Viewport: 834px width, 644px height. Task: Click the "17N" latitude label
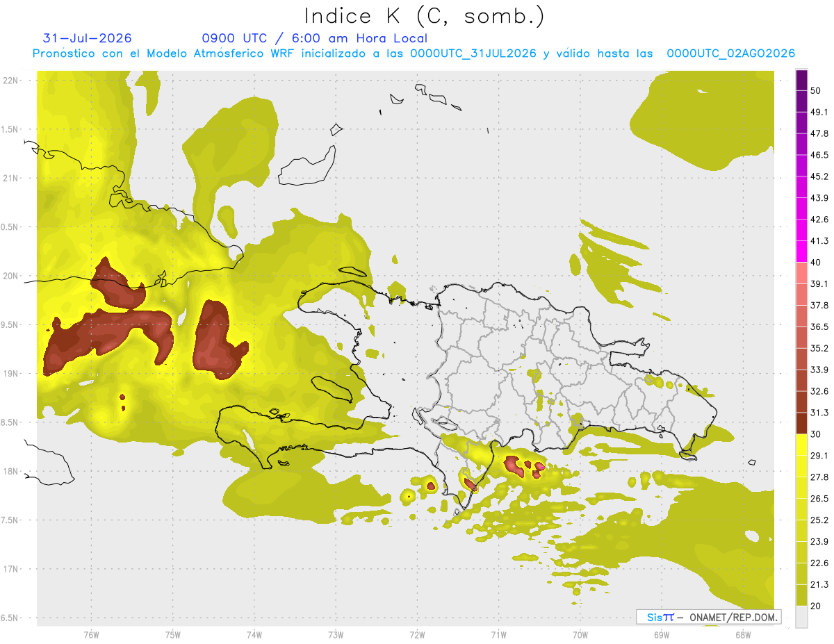(11, 569)
